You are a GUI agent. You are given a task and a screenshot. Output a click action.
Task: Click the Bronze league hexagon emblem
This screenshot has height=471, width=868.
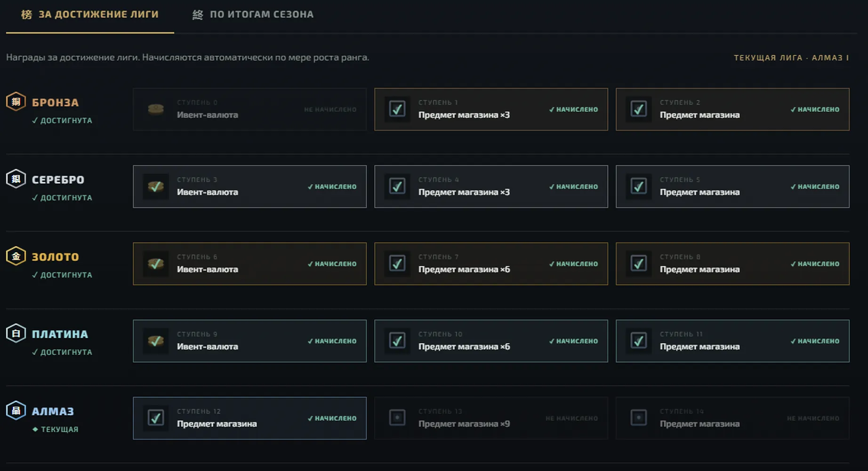point(16,102)
